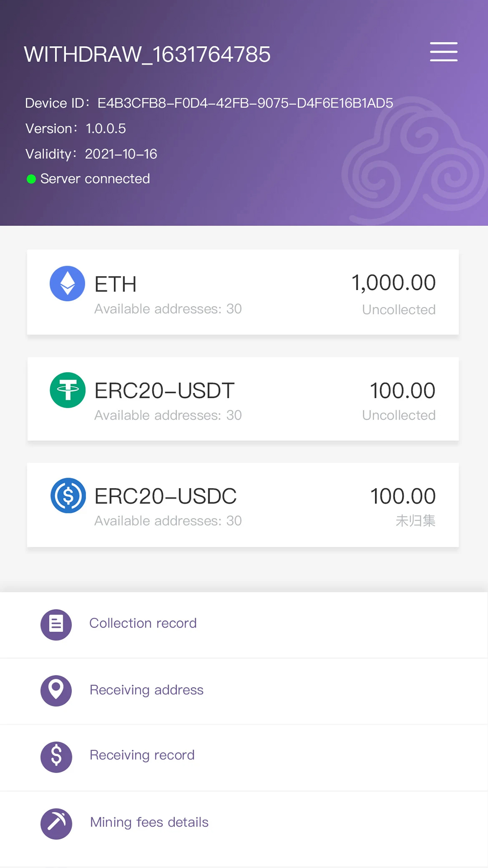
Task: Open the ERC20-USDT label
Action: point(164,391)
